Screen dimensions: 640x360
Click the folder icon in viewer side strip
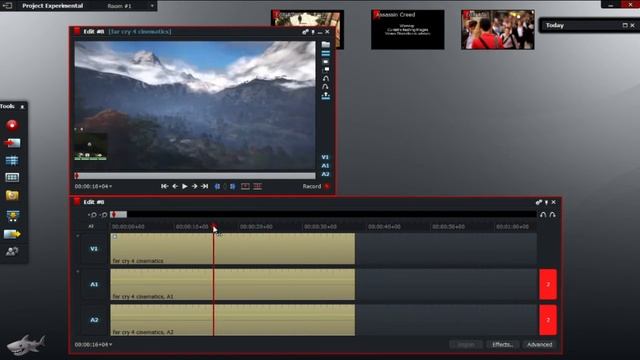coord(326,44)
